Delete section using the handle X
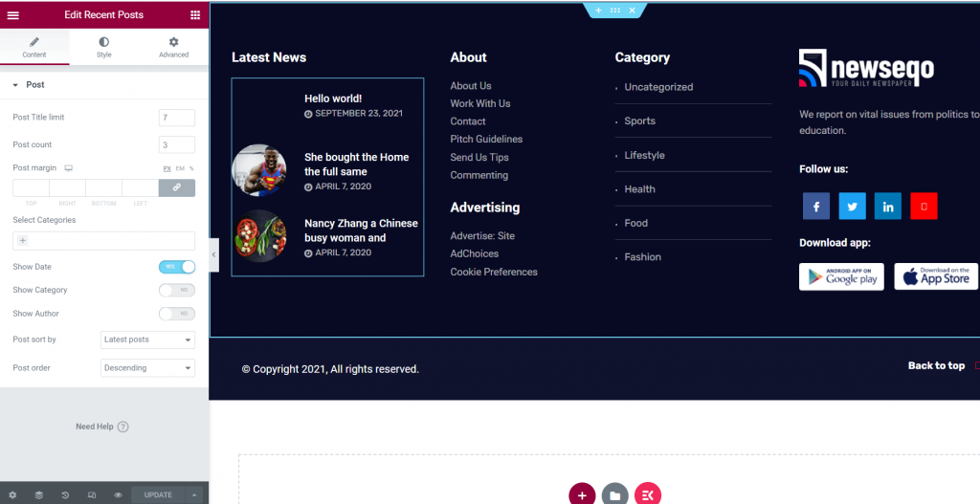This screenshot has width=980, height=504. click(632, 10)
